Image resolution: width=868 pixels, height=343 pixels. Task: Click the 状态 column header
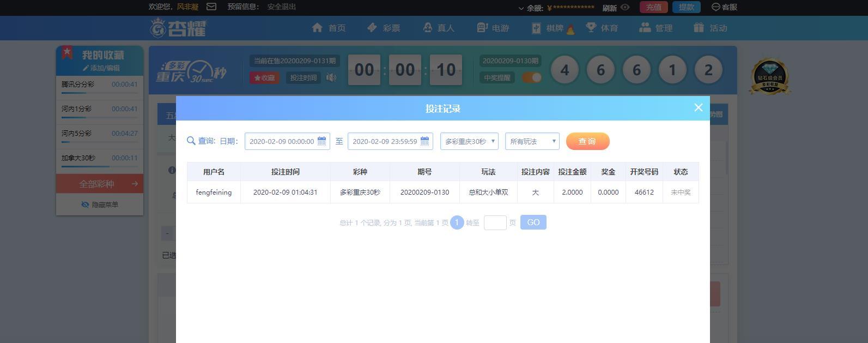[681, 172]
